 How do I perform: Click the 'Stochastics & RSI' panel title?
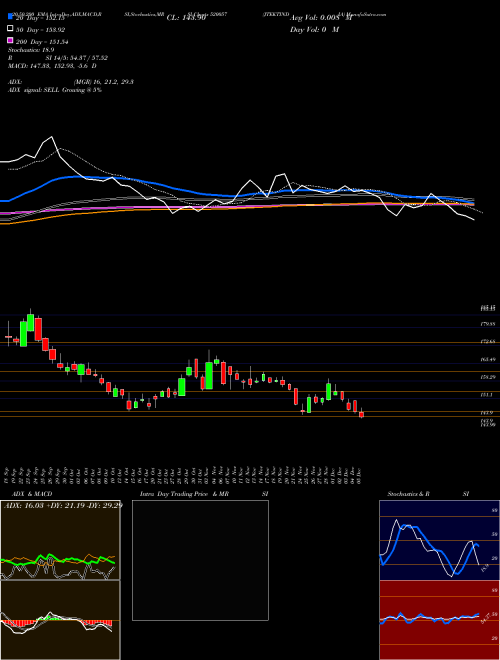coord(428,494)
